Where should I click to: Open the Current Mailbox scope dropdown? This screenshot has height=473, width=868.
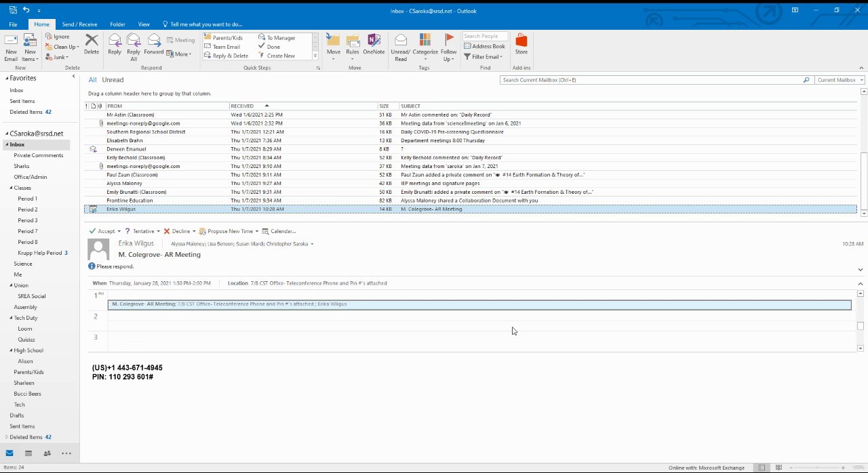click(x=840, y=80)
